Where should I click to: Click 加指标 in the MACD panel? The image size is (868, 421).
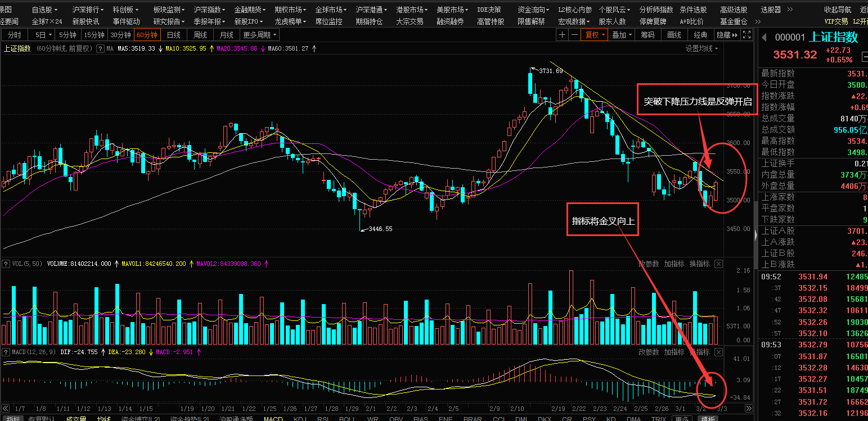click(674, 352)
